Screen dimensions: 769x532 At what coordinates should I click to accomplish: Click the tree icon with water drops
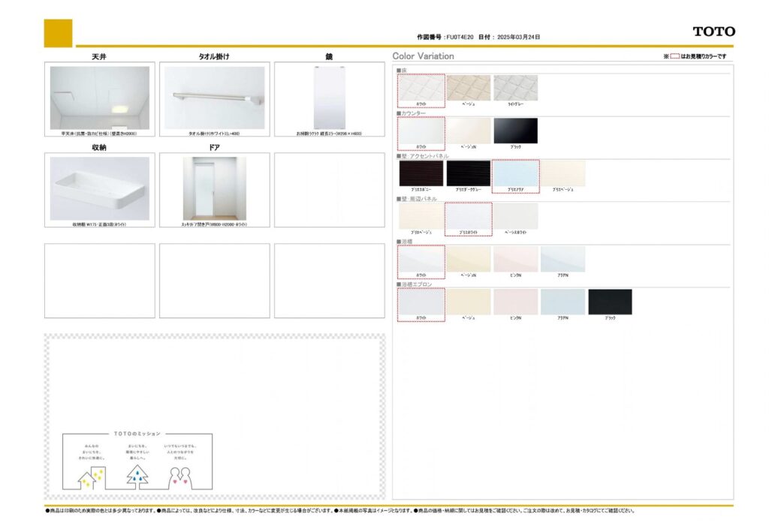(x=137, y=476)
